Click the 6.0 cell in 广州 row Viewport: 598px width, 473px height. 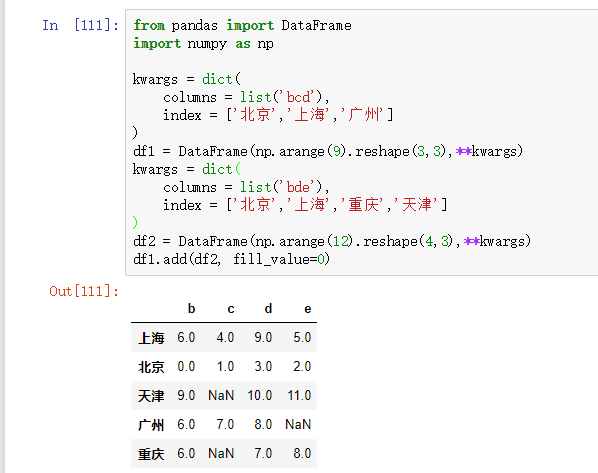click(x=186, y=425)
